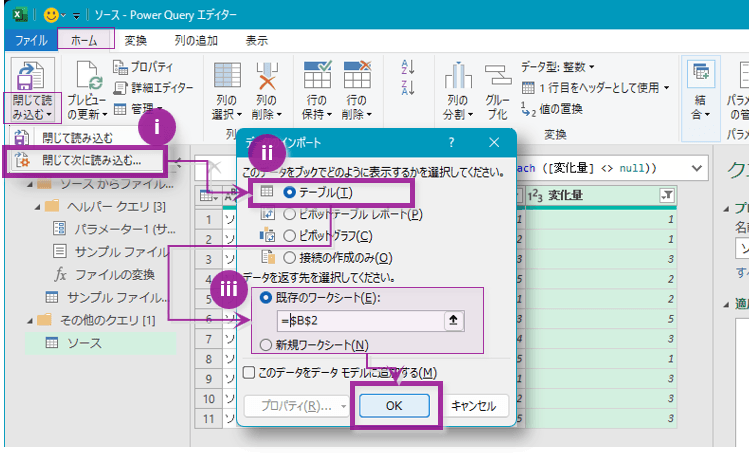749x456 pixels.
Task: Select 接続の作成のみ(O) radio button
Action: pos(289,258)
